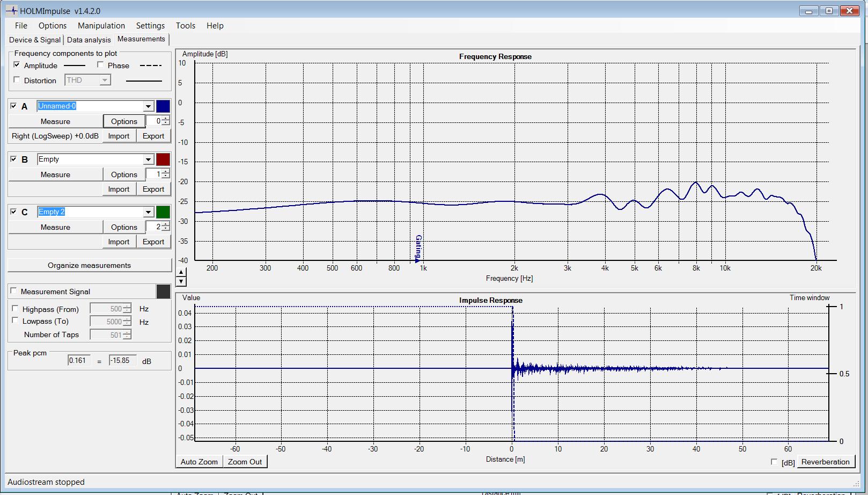Click the HOLMImpulse title bar app icon
This screenshot has height=495, width=868.
(12, 11)
